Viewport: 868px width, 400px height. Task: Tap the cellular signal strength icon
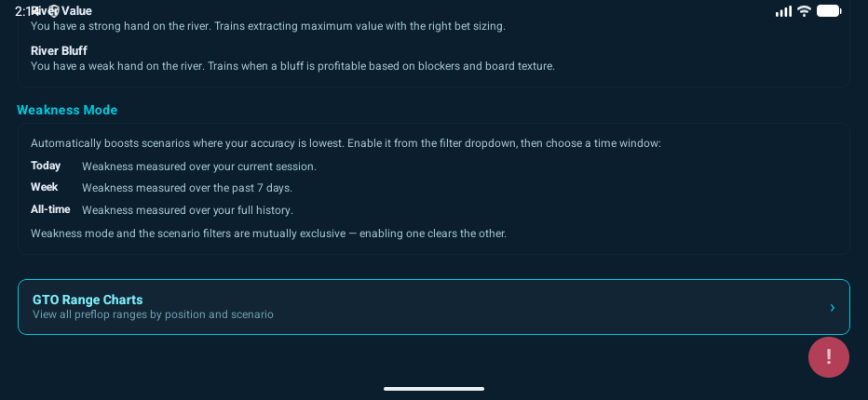point(783,11)
